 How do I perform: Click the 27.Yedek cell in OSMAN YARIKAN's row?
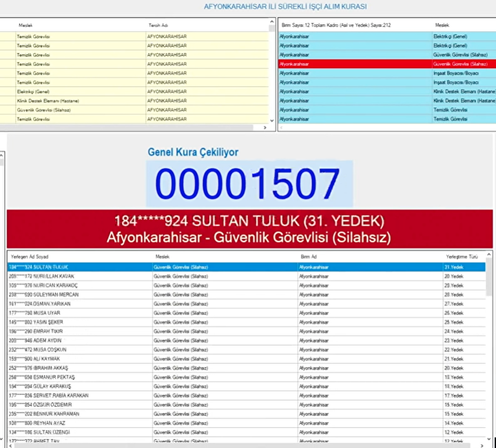[464, 304]
